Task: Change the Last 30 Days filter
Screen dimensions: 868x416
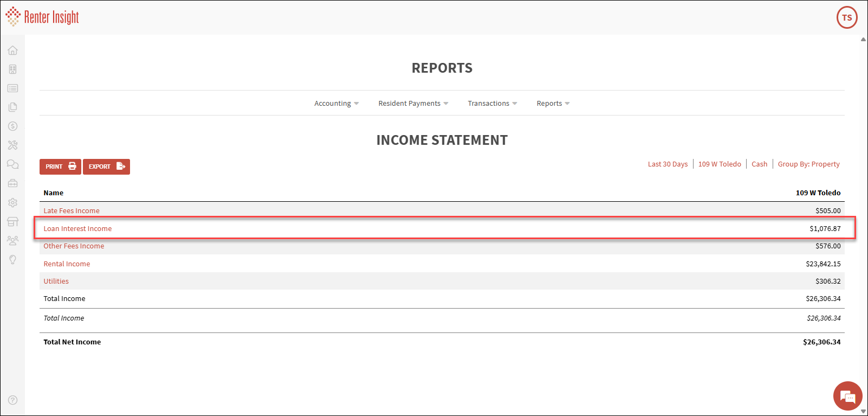Action: [x=668, y=164]
